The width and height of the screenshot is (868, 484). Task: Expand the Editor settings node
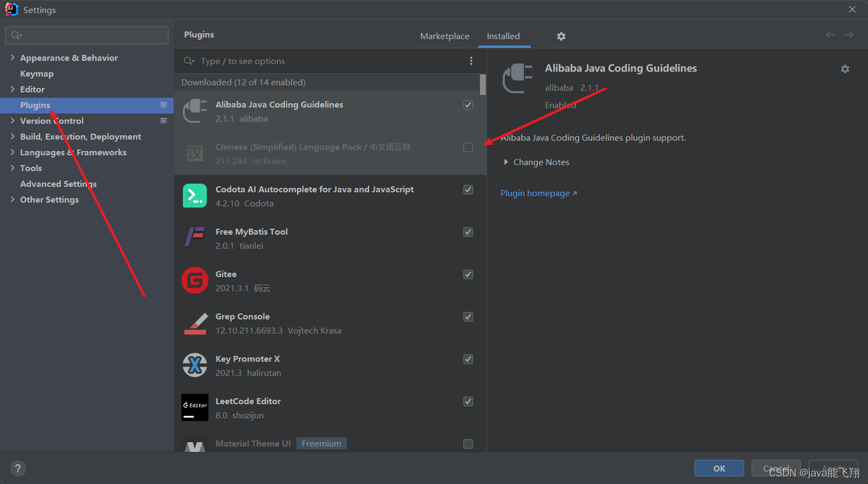point(12,89)
